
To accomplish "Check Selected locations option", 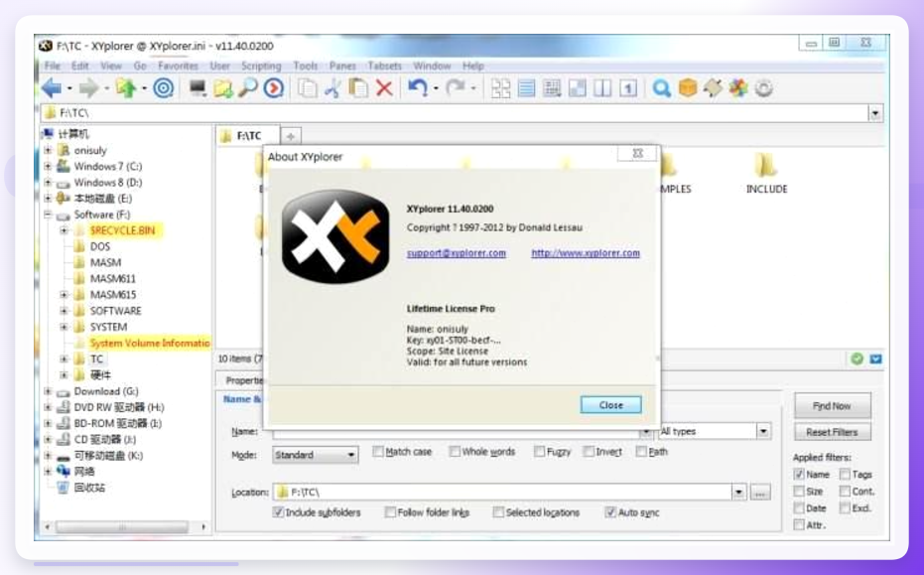I will point(498,512).
